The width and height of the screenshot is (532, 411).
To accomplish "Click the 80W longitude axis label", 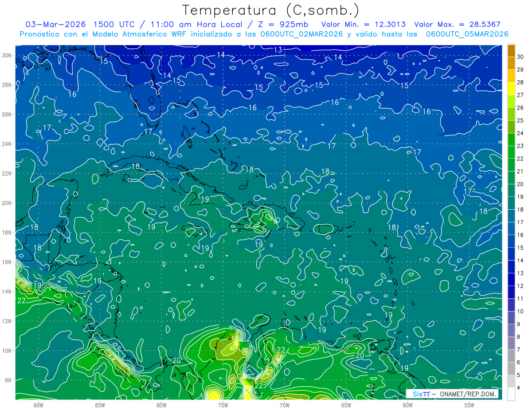I will (x=161, y=405).
